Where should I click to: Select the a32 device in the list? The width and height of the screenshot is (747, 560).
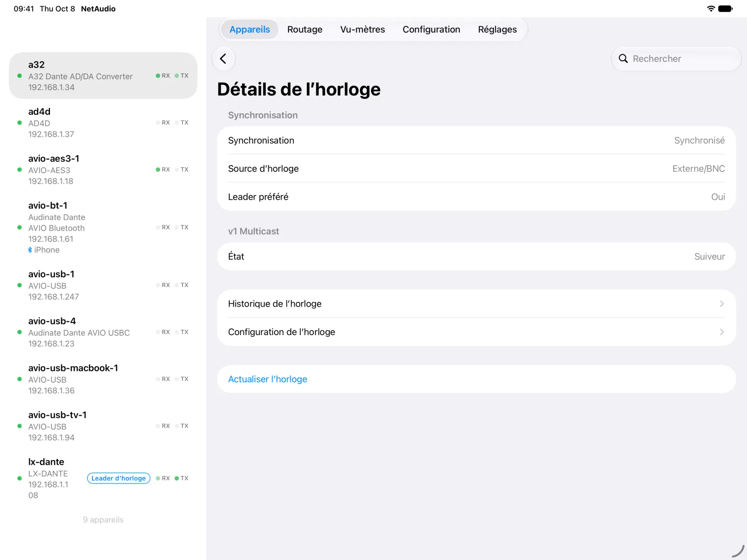(x=103, y=76)
